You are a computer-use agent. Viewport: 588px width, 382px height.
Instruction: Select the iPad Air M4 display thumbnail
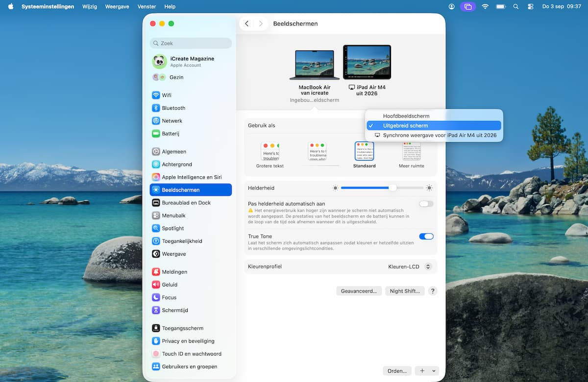coord(367,62)
